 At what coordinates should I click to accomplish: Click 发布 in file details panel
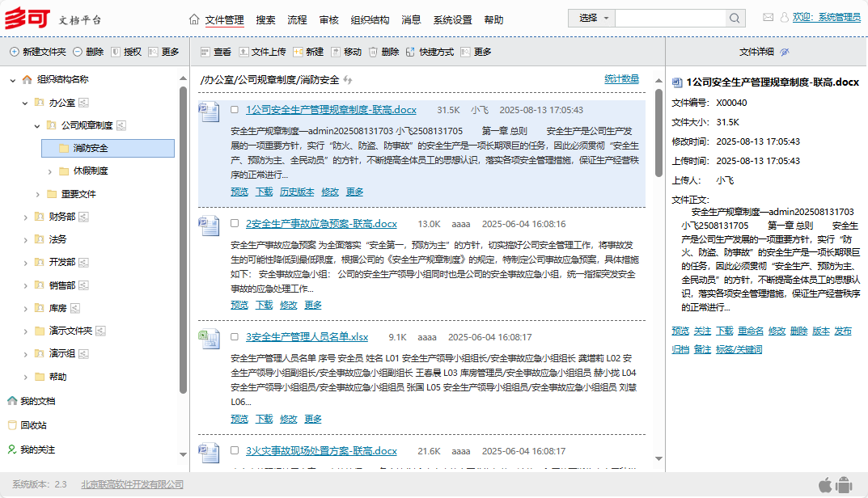(x=843, y=331)
